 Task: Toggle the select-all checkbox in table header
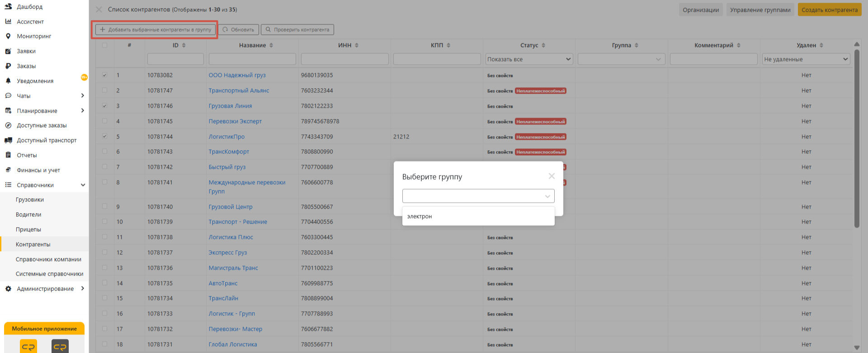point(105,45)
